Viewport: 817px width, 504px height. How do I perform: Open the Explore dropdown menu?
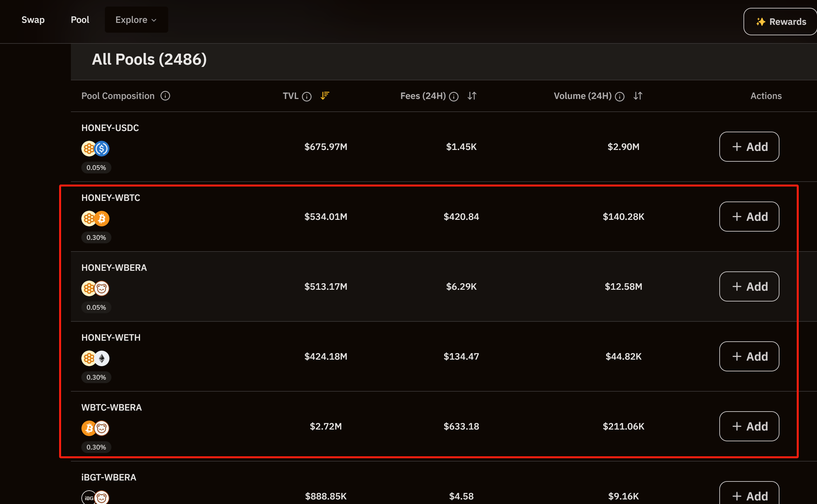pos(136,20)
